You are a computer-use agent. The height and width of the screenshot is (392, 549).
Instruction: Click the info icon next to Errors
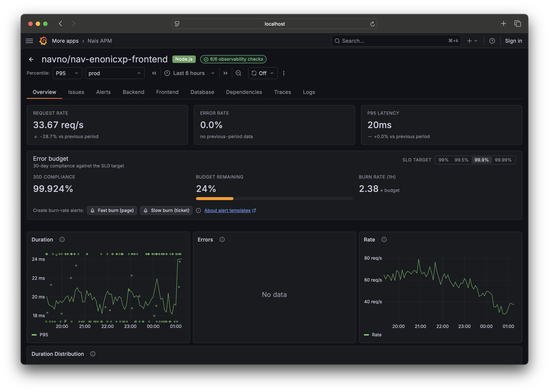[x=222, y=239]
